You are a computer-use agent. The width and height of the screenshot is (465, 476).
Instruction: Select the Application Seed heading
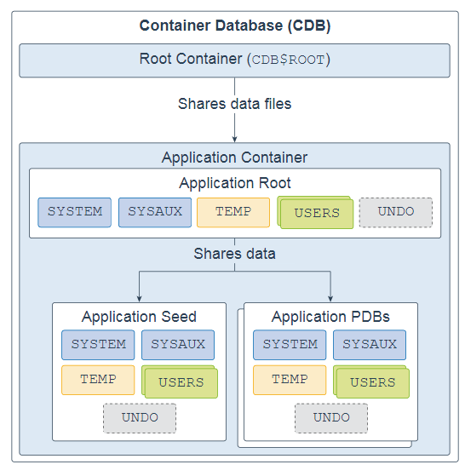click(139, 317)
